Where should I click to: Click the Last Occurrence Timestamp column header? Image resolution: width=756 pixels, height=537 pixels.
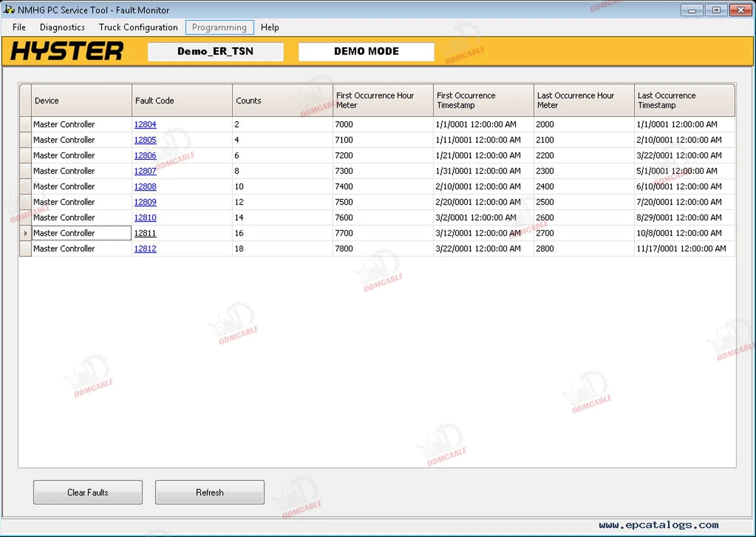[684, 100]
